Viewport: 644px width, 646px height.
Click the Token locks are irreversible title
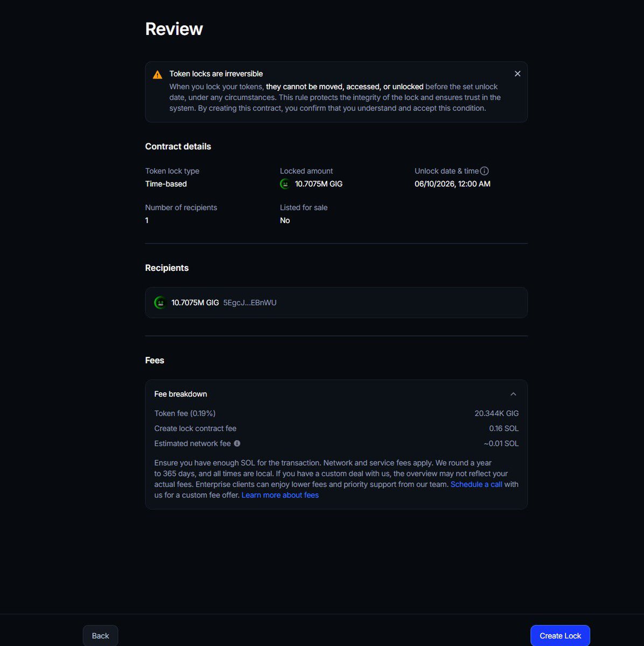pyautogui.click(x=216, y=74)
